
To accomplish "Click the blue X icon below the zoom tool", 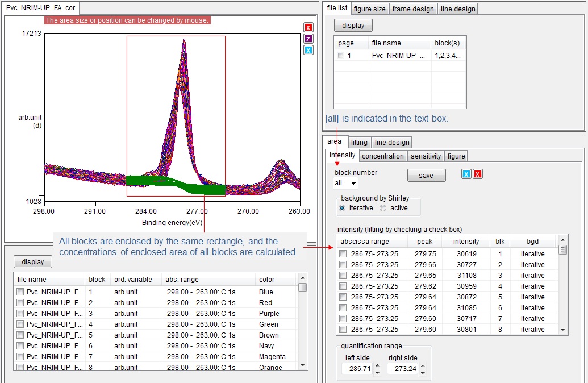I will pyautogui.click(x=309, y=50).
